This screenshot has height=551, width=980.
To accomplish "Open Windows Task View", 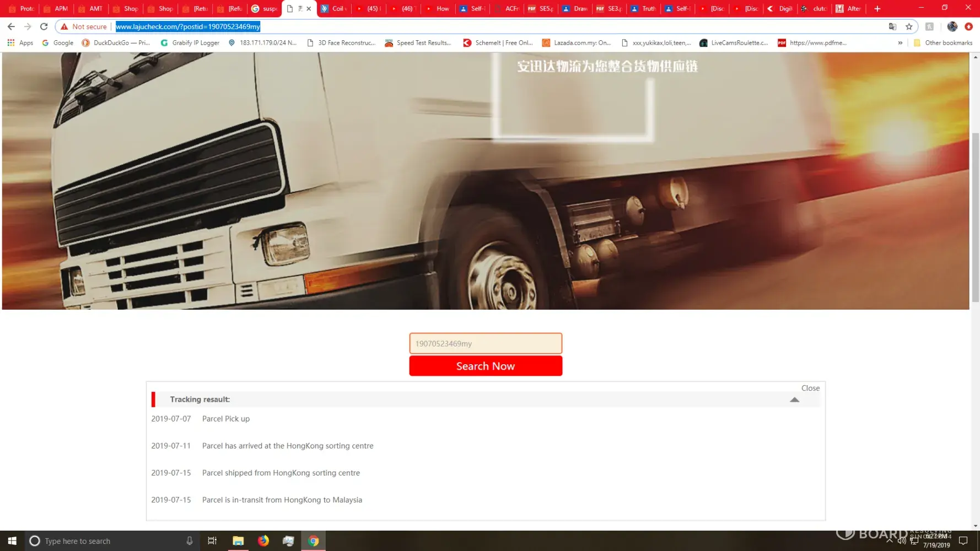I will coord(212,541).
